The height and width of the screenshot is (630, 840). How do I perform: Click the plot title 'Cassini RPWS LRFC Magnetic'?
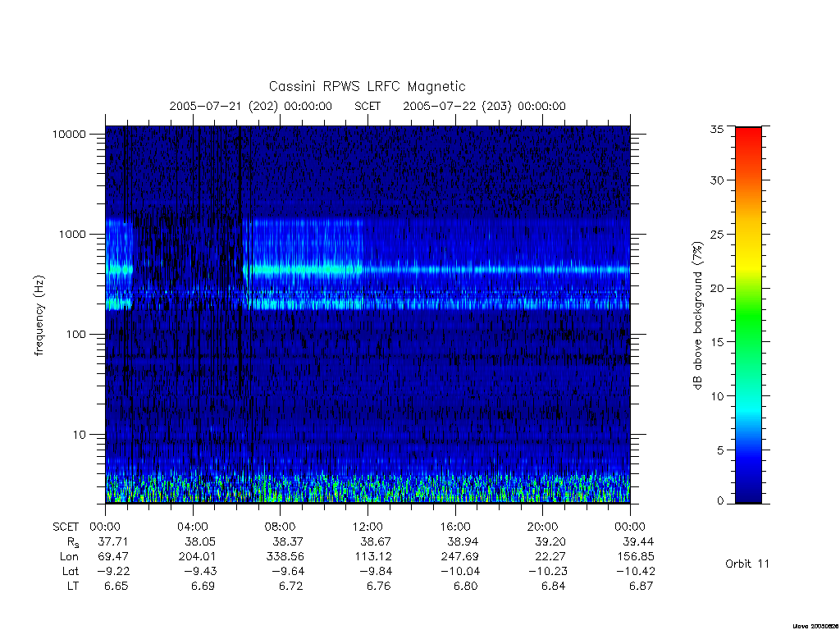pos(367,86)
